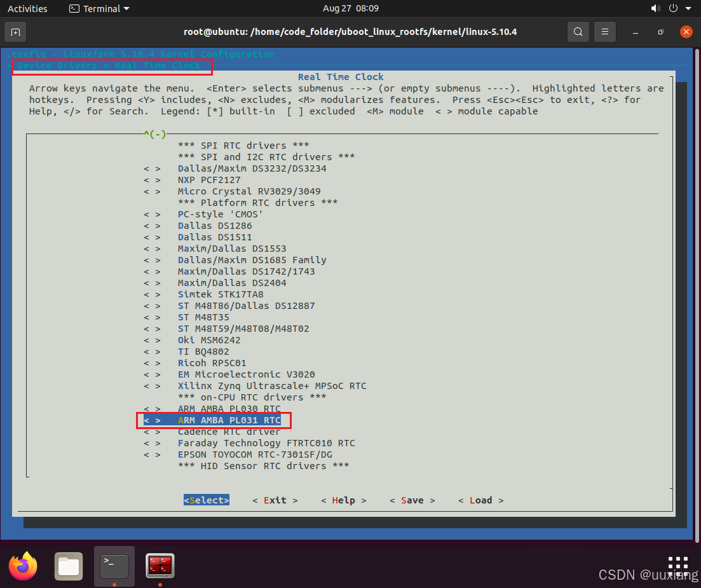Open the power menu icon
This screenshot has height=588, width=701.
(673, 8)
